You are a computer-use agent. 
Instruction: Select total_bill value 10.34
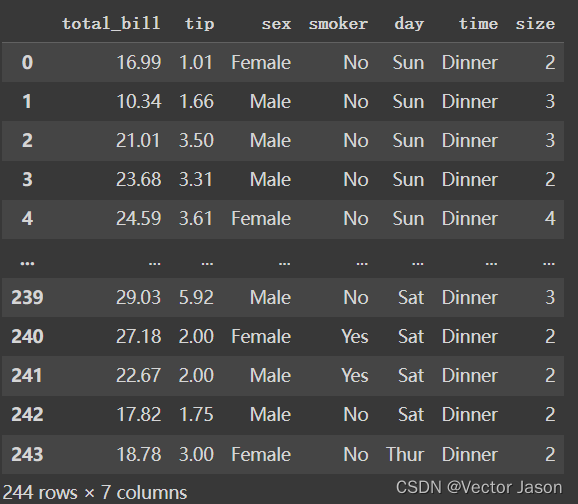(x=139, y=101)
